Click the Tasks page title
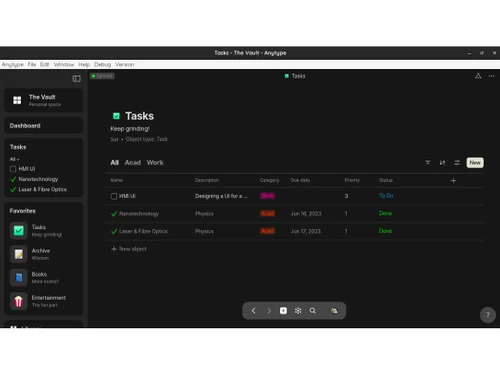This screenshot has width=500, height=375. point(139,116)
